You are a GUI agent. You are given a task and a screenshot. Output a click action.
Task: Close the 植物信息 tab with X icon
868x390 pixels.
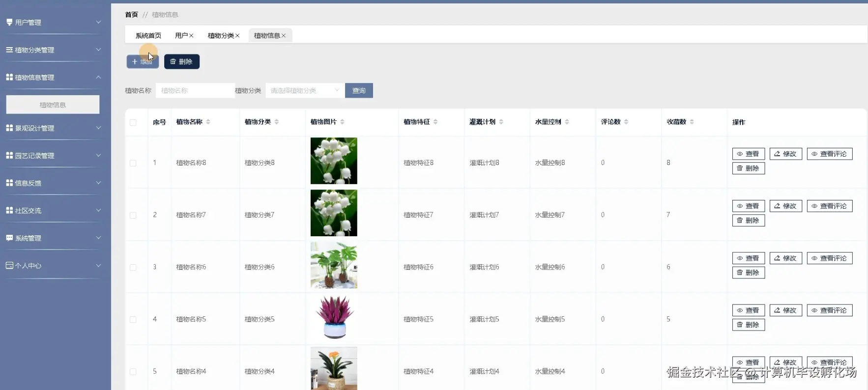(284, 35)
